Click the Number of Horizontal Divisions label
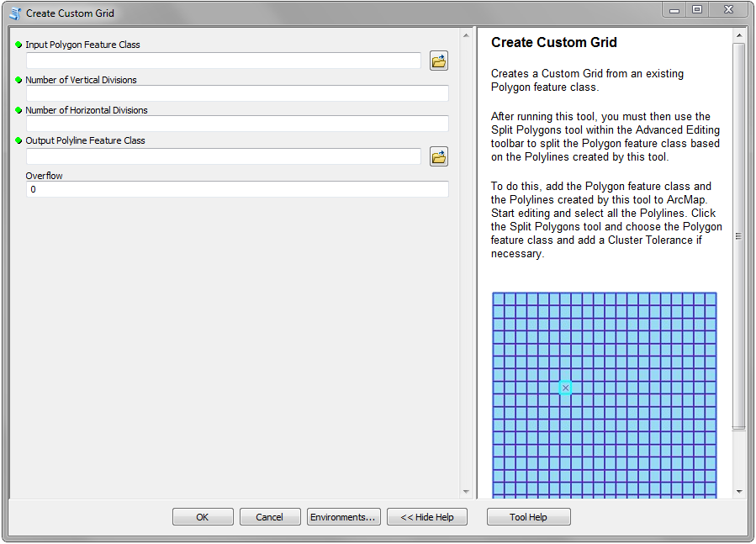The width and height of the screenshot is (756, 544). [87, 110]
